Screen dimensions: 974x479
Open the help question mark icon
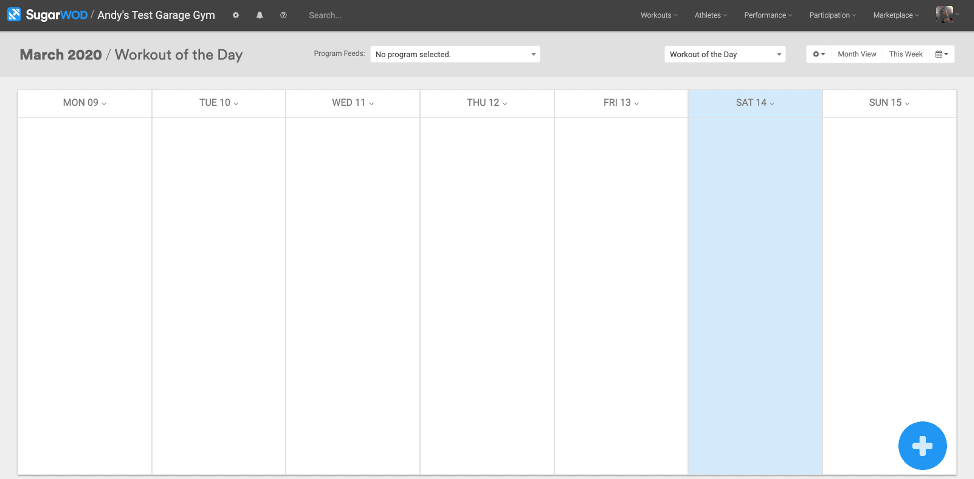pyautogui.click(x=283, y=15)
